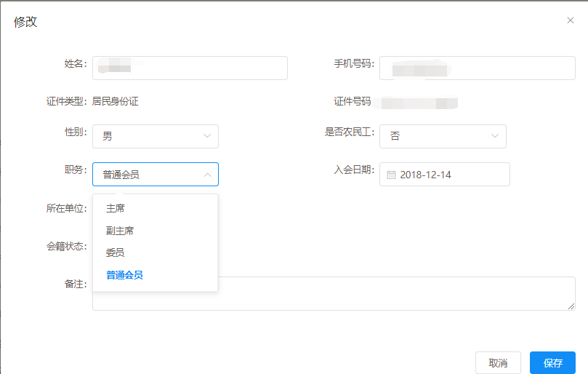Click the chevron arrow in 是否农民工 select

495,136
